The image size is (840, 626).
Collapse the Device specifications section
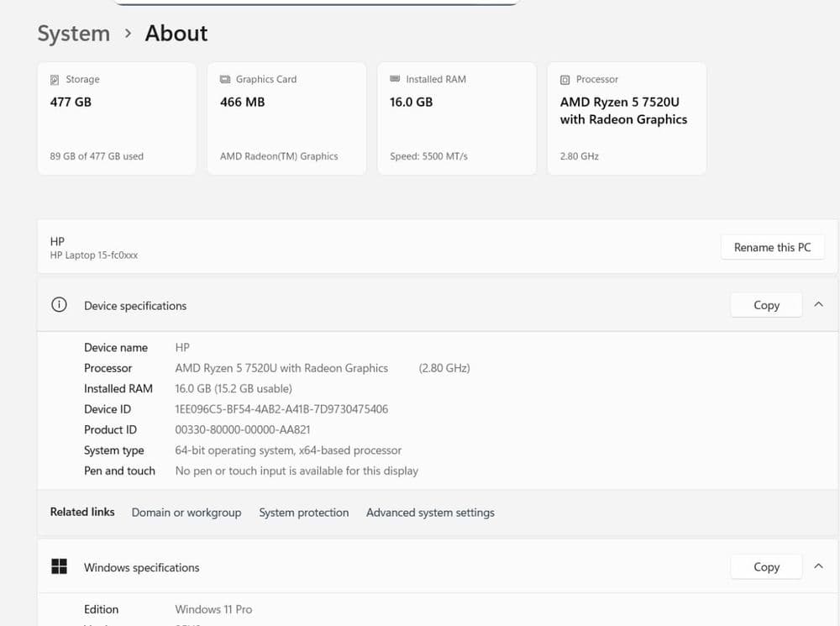[818, 304]
